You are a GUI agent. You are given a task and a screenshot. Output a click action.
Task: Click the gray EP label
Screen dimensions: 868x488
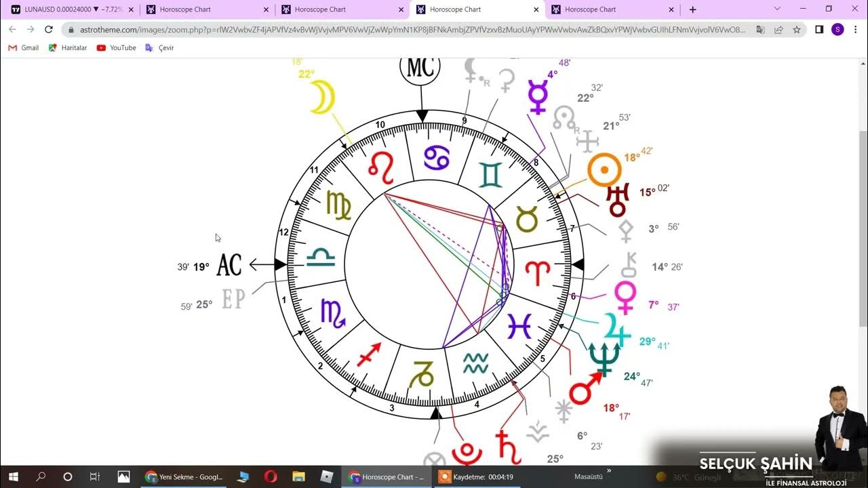tap(233, 299)
